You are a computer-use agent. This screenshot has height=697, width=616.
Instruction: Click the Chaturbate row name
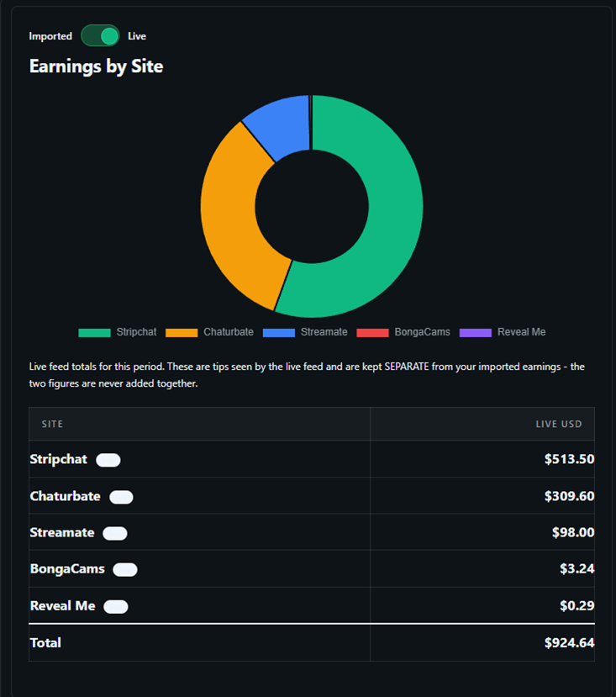(x=65, y=496)
